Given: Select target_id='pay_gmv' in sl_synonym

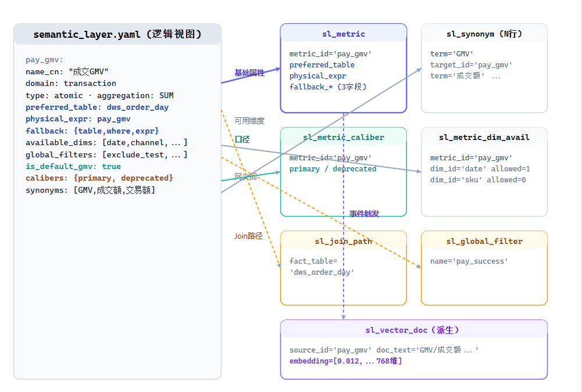Looking at the screenshot, I should (472, 65).
